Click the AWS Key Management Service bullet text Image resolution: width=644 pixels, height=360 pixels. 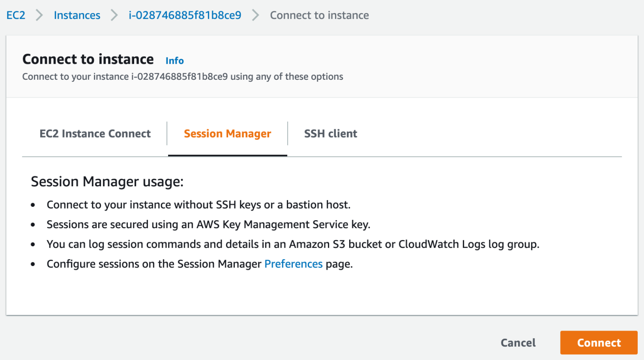208,224
